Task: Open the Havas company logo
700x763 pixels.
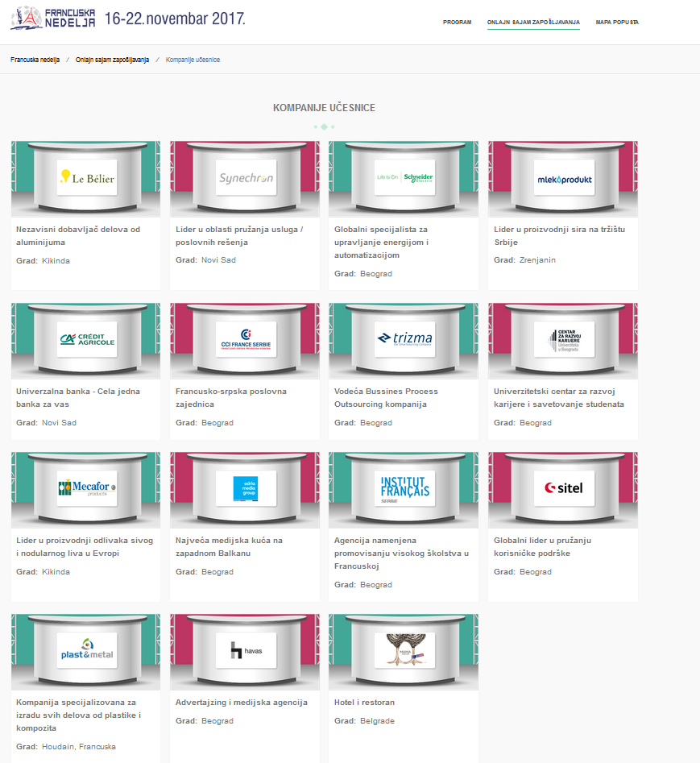Action: click(x=246, y=650)
